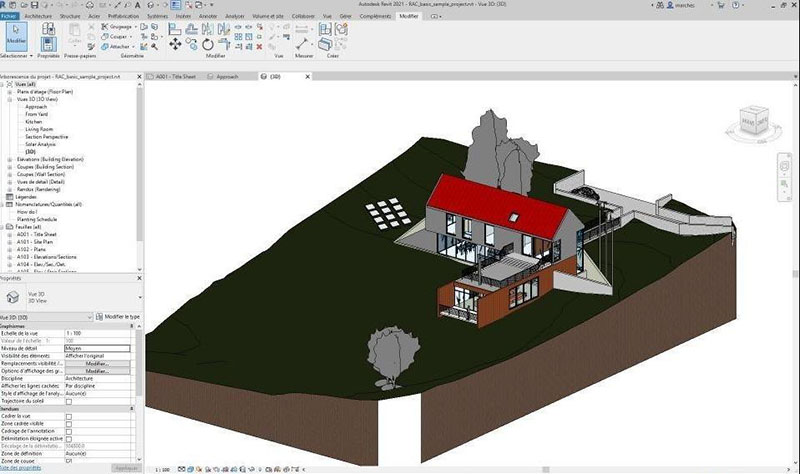The image size is (800, 474).
Task: Click the 3D view type house icon
Action: (x=13, y=297)
